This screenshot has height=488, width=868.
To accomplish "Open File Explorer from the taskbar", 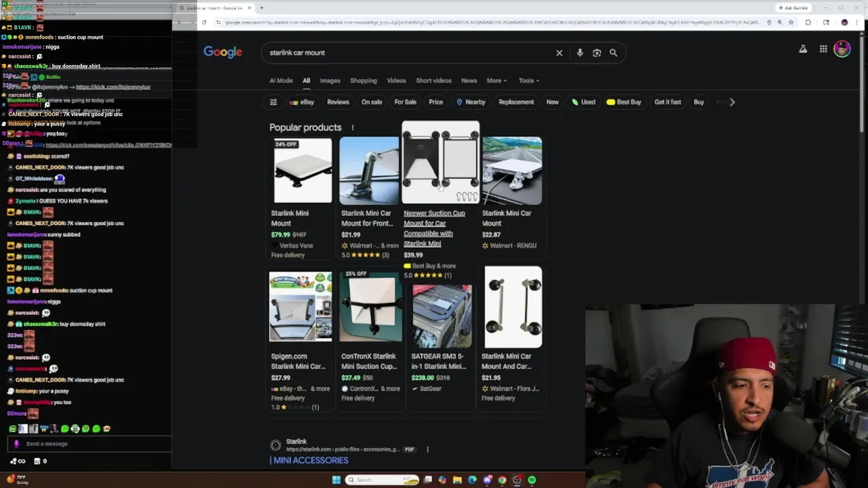I will click(x=457, y=480).
